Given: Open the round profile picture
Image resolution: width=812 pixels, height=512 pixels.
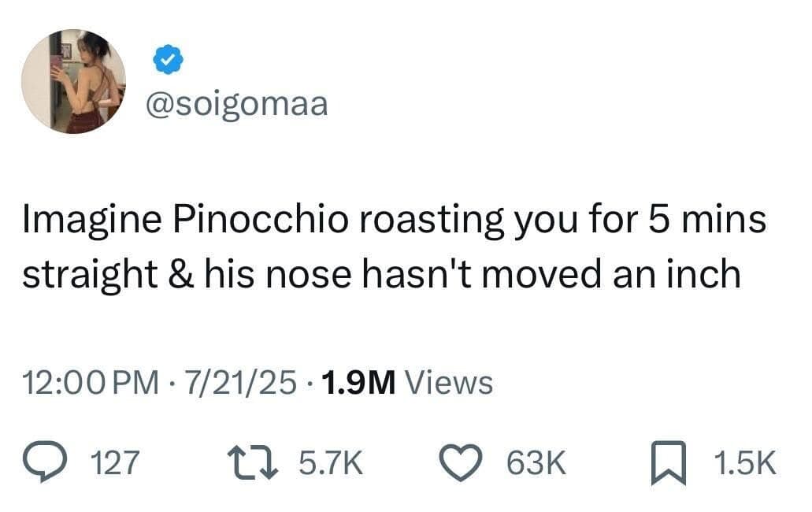Looking at the screenshot, I should coord(73,81).
